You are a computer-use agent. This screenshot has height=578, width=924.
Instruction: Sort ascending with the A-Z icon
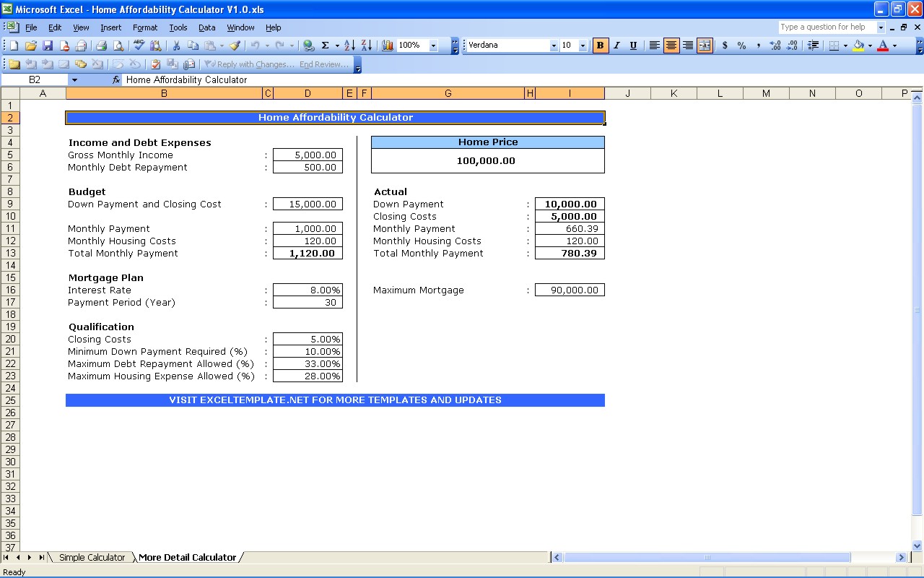[x=349, y=46]
